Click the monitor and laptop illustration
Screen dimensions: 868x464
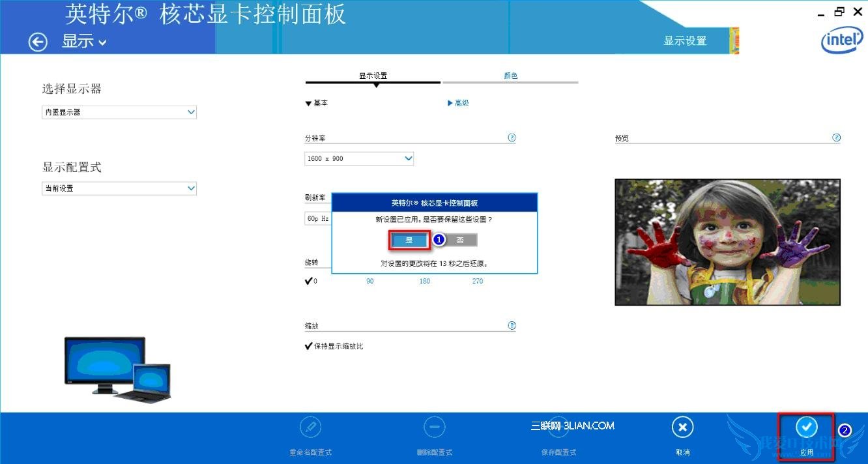pyautogui.click(x=117, y=370)
